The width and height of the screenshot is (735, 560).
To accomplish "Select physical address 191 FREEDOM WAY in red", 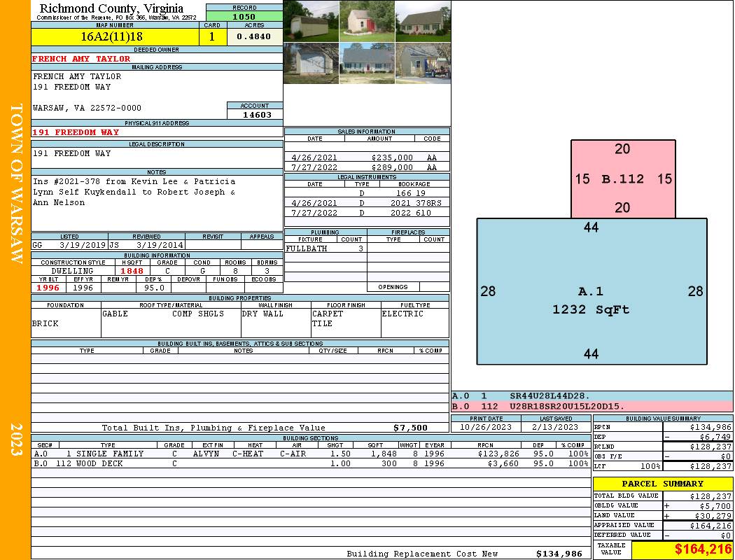I will tap(76, 132).
